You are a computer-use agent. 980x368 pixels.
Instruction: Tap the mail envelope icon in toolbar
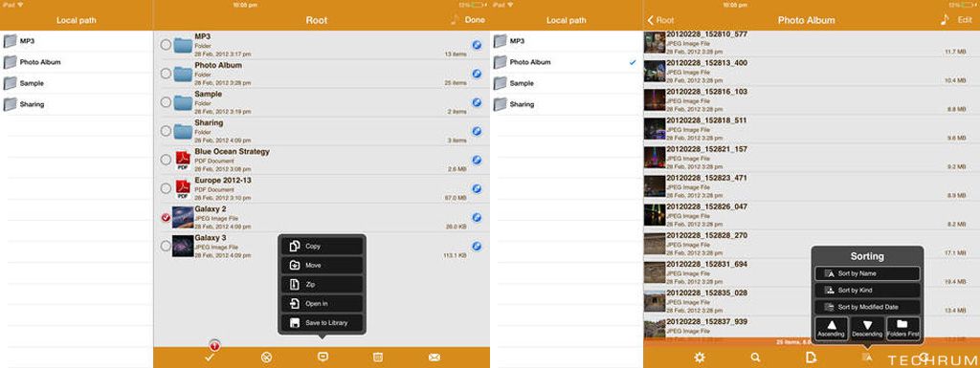tap(434, 357)
